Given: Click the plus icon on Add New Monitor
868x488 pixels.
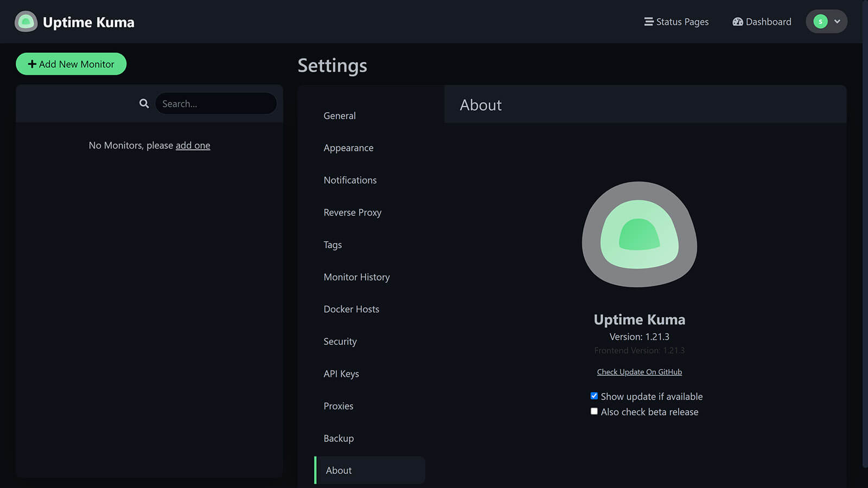Looking at the screenshot, I should [x=32, y=63].
